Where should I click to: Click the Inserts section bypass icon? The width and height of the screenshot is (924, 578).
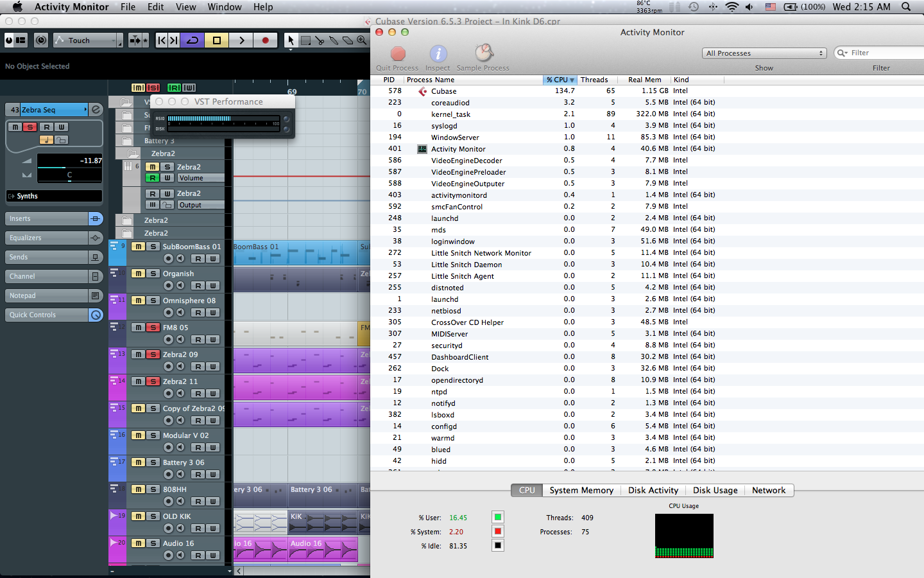tap(96, 219)
